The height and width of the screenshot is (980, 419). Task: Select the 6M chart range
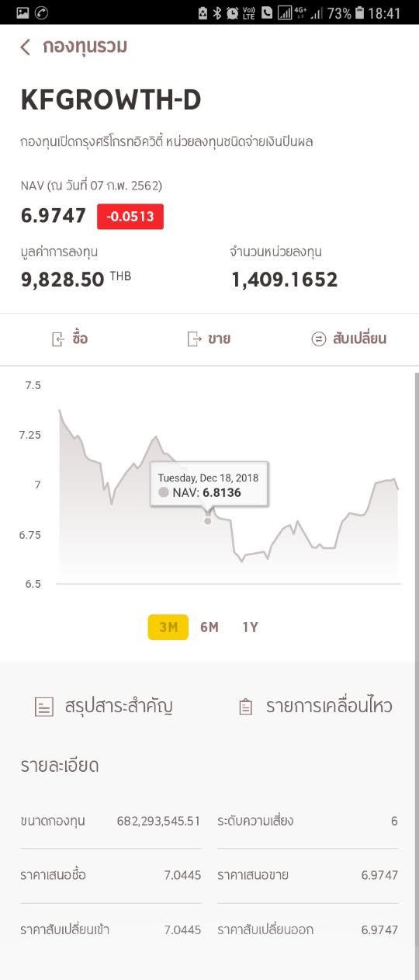click(209, 627)
